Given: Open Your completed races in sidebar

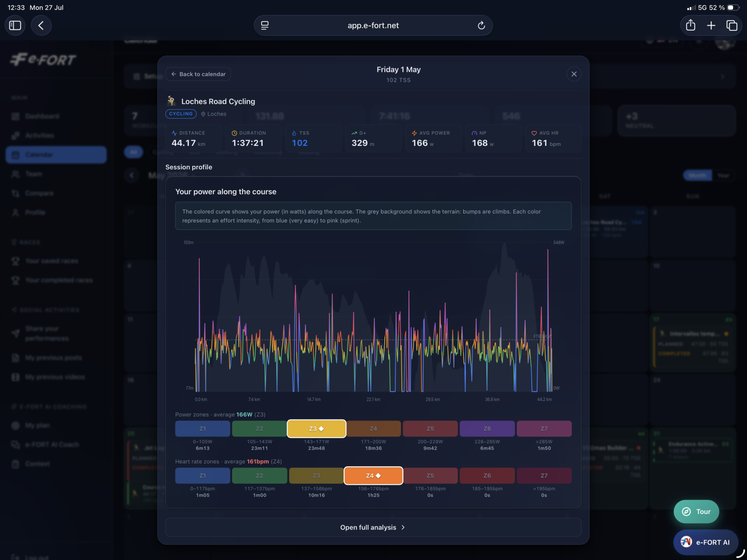Looking at the screenshot, I should (56, 280).
